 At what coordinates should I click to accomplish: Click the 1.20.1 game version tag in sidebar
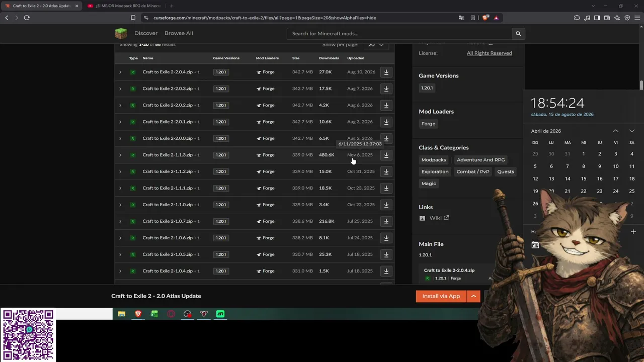click(x=427, y=88)
